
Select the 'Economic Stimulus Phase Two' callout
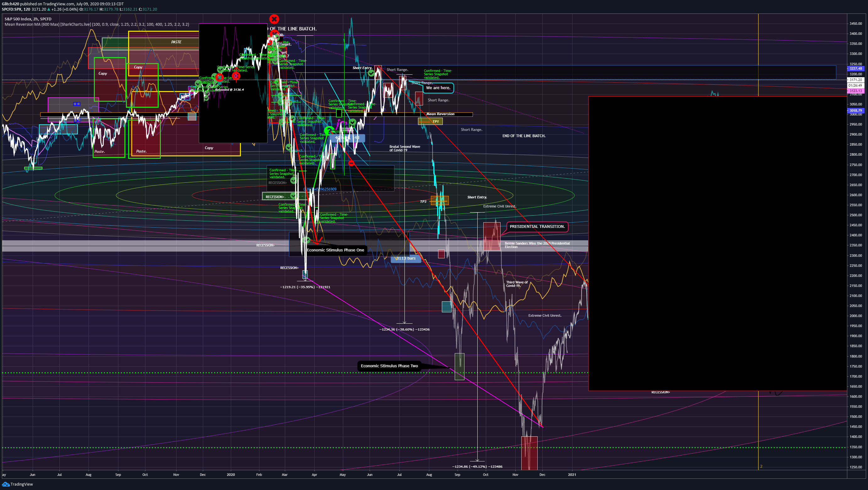pyautogui.click(x=389, y=366)
